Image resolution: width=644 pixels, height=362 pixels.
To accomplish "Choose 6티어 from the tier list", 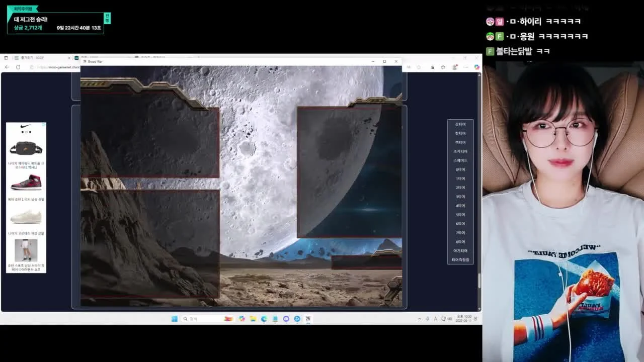I will pyautogui.click(x=460, y=224).
